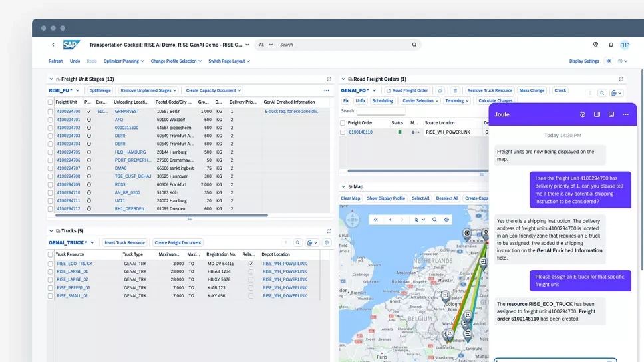Click Insert Truck Resource button
The width and height of the screenshot is (644, 362).
(x=124, y=242)
